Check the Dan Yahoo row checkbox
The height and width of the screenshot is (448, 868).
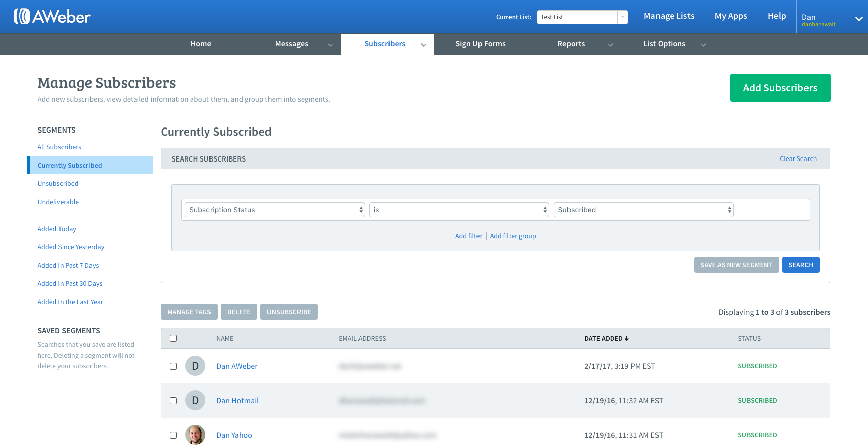pos(173,435)
